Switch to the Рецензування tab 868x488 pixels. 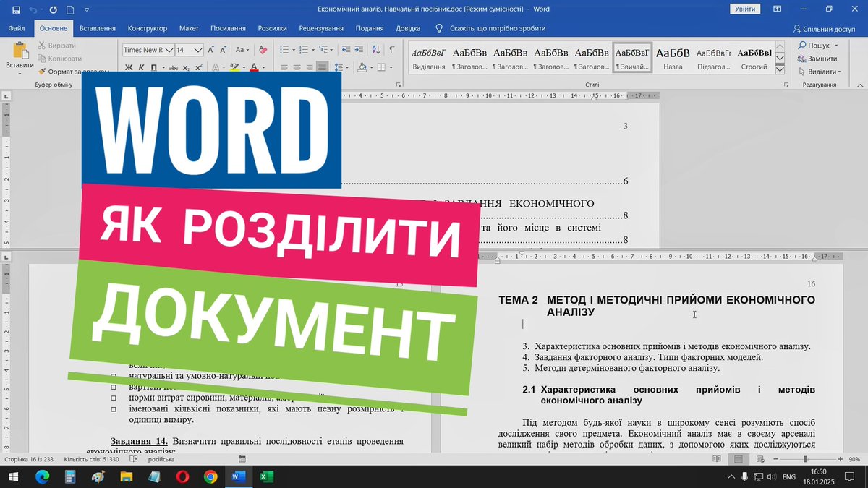coord(320,28)
